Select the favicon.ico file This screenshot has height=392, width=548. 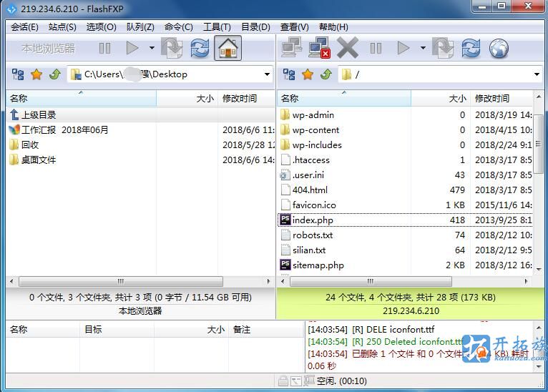pyautogui.click(x=406, y=205)
